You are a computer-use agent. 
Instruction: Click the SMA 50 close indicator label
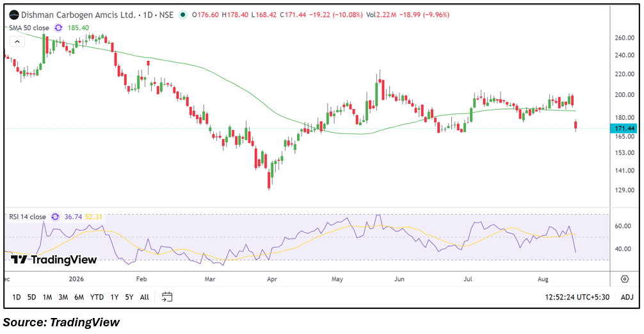click(29, 28)
